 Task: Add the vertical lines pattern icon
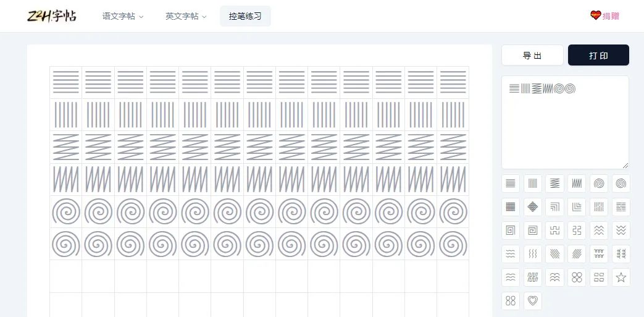coord(533,184)
